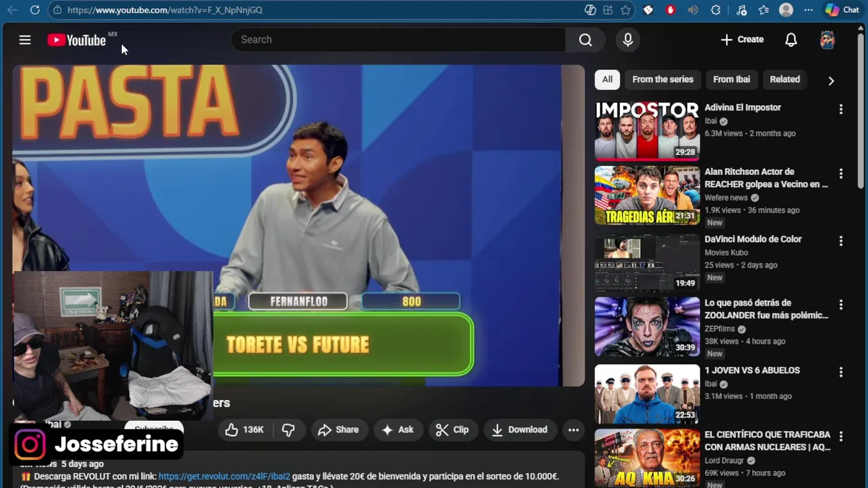
Task: Open options menu for 1 JOVEN VS 6 ABUELOS
Action: coord(841,372)
